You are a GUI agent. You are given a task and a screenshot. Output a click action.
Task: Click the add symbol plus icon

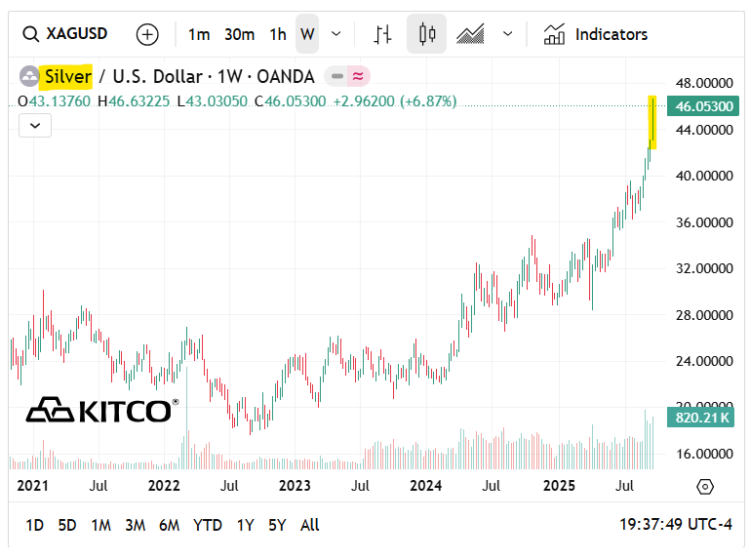(147, 34)
